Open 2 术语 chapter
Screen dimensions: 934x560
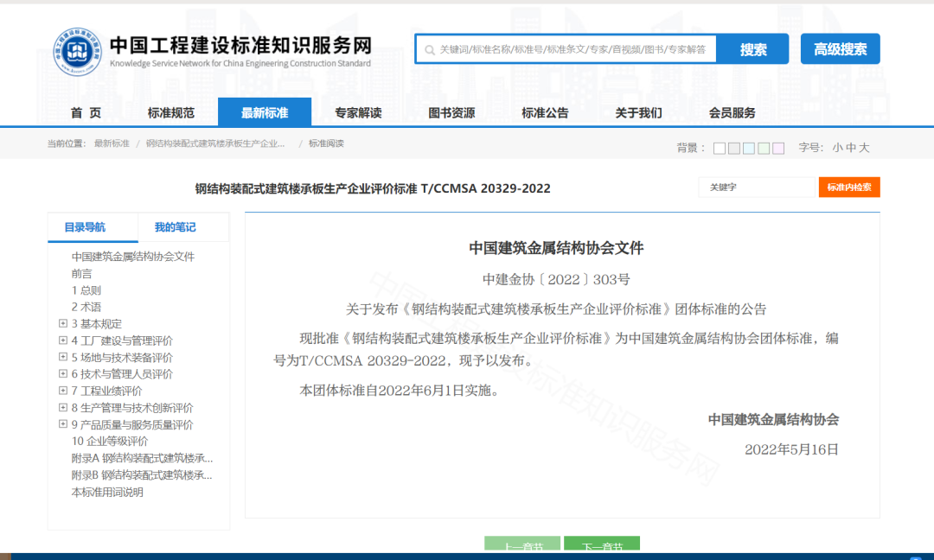pyautogui.click(x=86, y=307)
